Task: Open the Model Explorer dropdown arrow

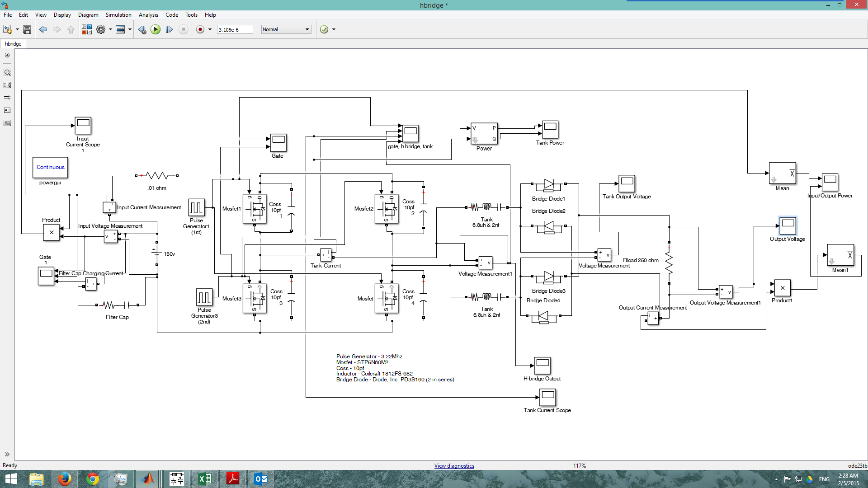Action: (130, 29)
